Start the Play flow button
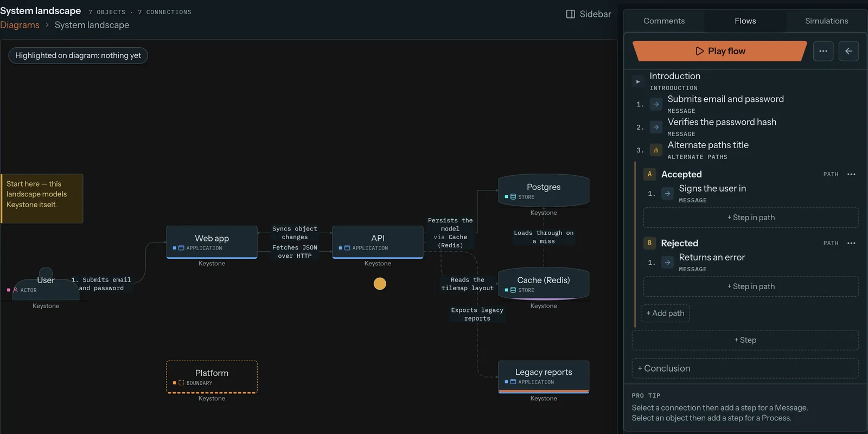The image size is (868, 434). pyautogui.click(x=720, y=51)
